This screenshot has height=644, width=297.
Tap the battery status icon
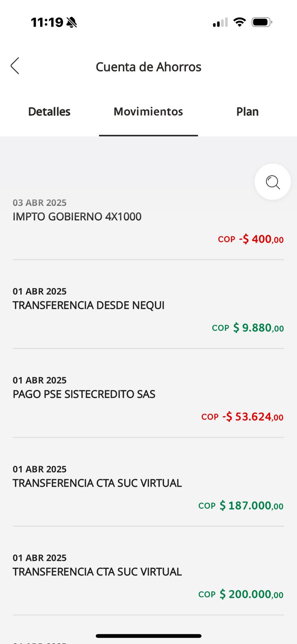click(x=262, y=22)
